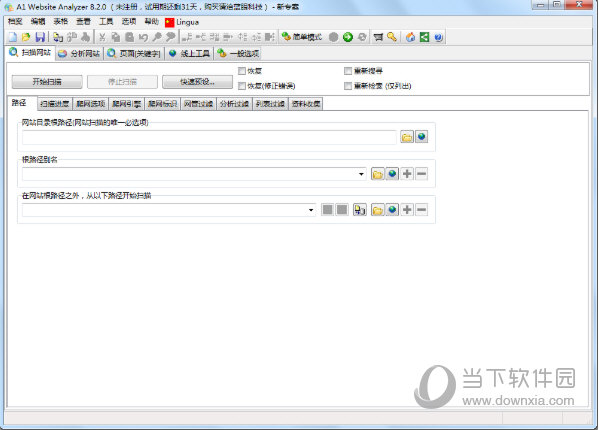Image resolution: width=599 pixels, height=430 pixels.
Task: Save the project with the blue floppy disk icon
Action: click(x=40, y=37)
